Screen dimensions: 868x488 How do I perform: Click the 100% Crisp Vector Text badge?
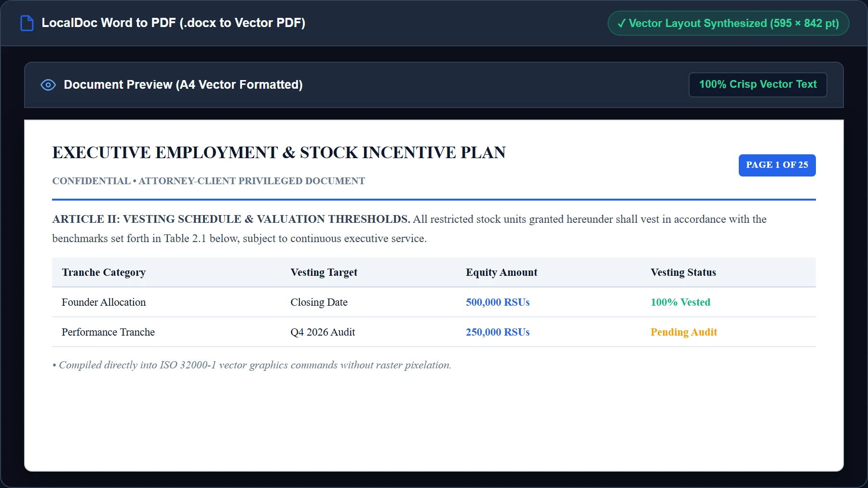click(758, 84)
